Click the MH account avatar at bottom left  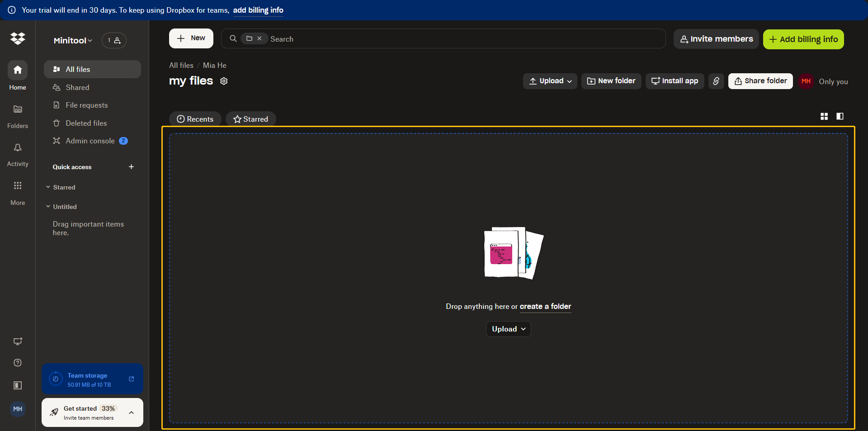point(17,409)
